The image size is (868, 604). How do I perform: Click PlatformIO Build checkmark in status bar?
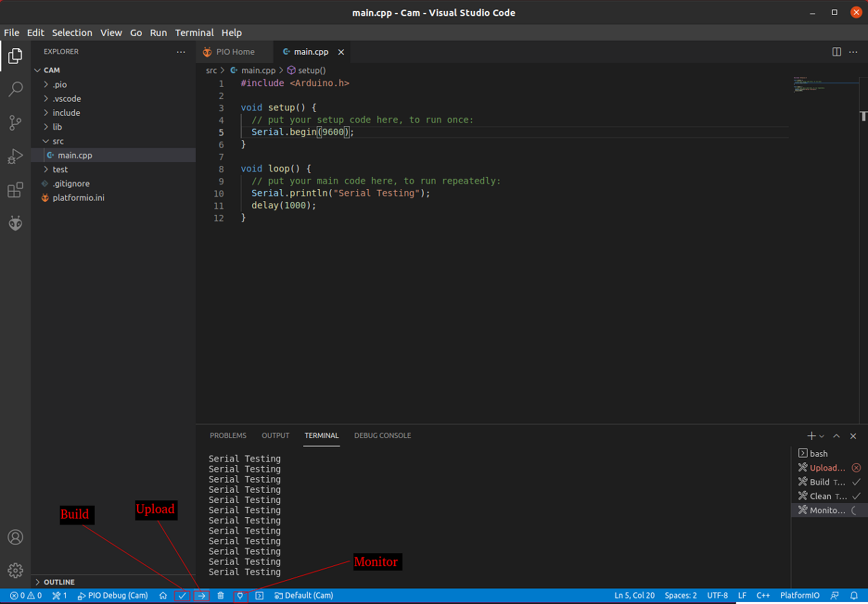(182, 596)
